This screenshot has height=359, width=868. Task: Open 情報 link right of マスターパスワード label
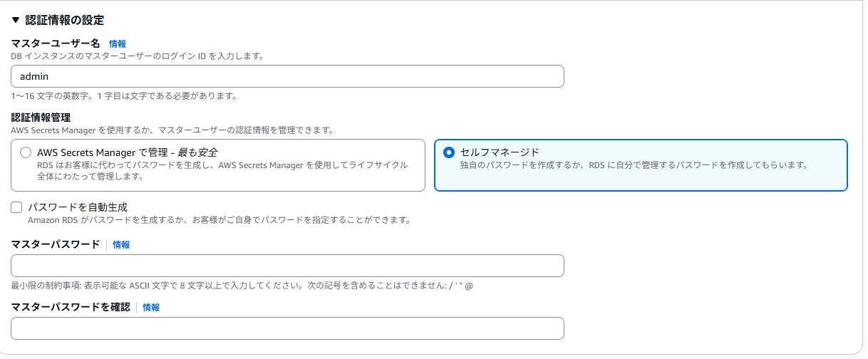(x=121, y=245)
